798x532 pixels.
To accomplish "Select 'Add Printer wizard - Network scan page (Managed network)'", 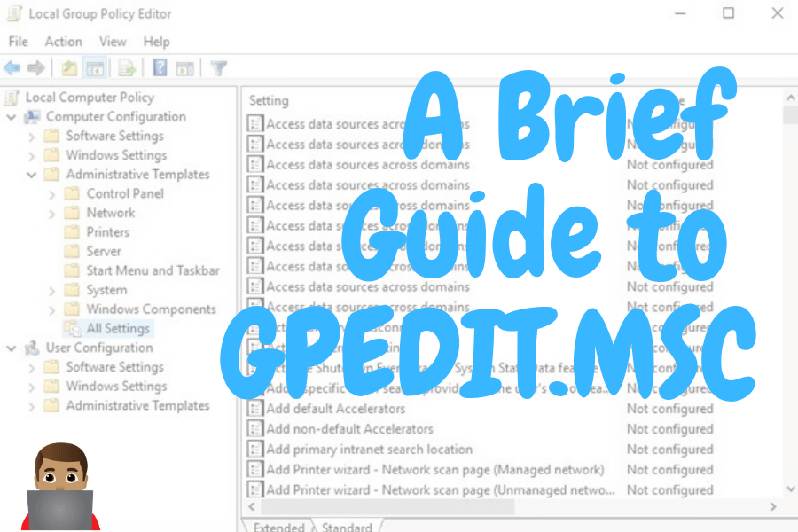I will click(435, 469).
